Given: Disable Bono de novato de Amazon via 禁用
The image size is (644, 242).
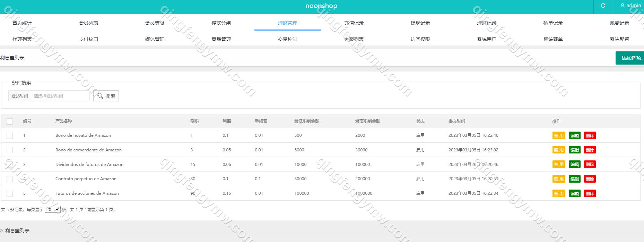Looking at the screenshot, I should coord(559,135).
